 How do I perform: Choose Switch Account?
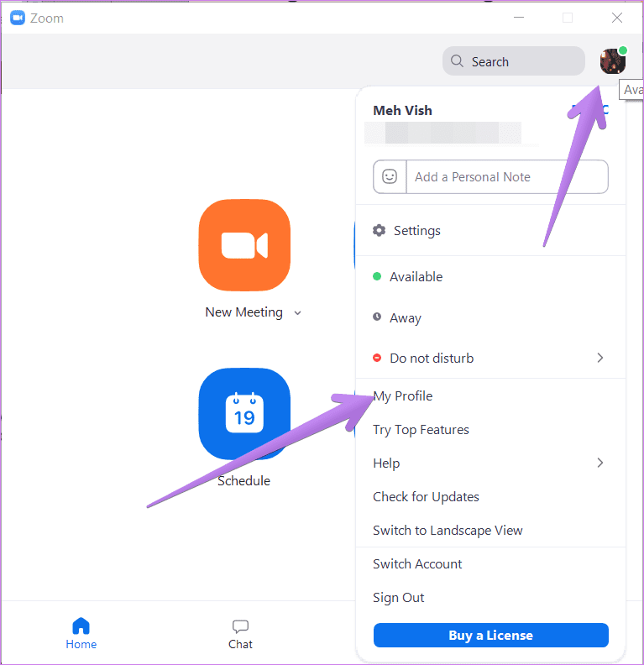[x=490, y=564]
